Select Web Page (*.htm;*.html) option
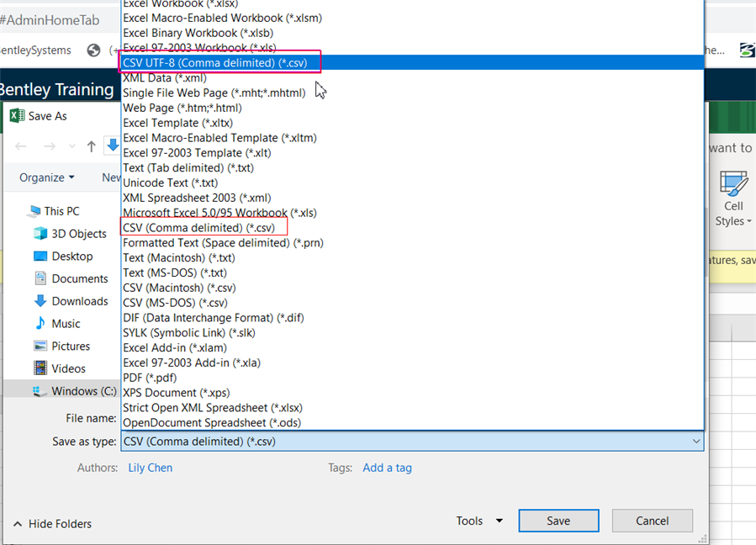 (x=412, y=108)
